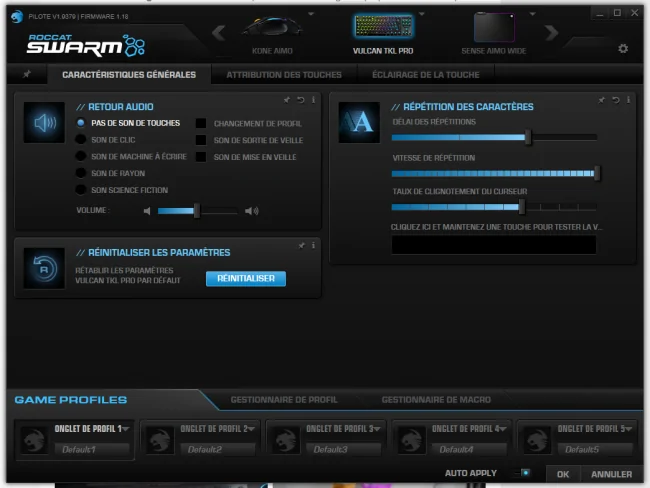
Task: Adjust the Volume slider
Action: click(x=198, y=211)
